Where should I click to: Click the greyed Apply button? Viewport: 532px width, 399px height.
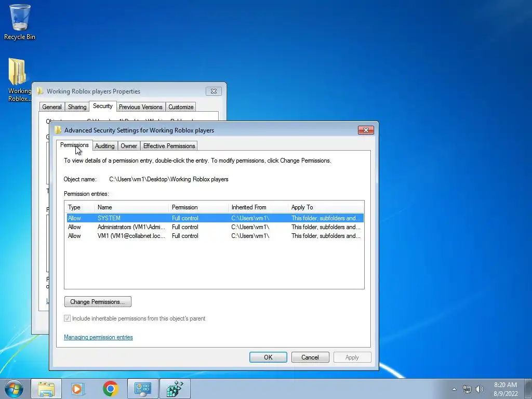(x=352, y=357)
